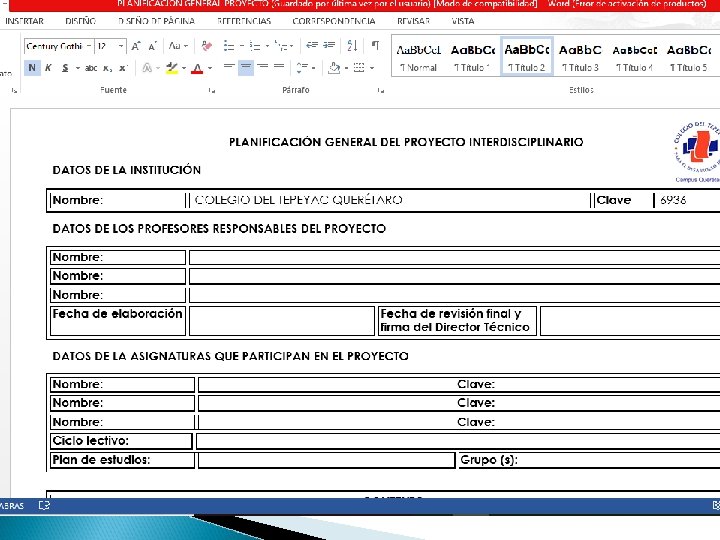Apply borders icon

(359, 68)
